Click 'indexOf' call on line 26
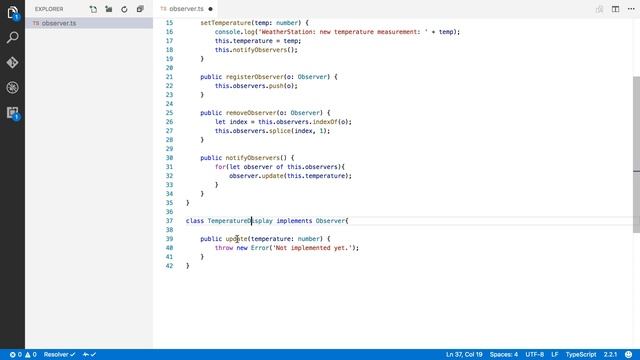The height and width of the screenshot is (360, 640). [x=325, y=122]
